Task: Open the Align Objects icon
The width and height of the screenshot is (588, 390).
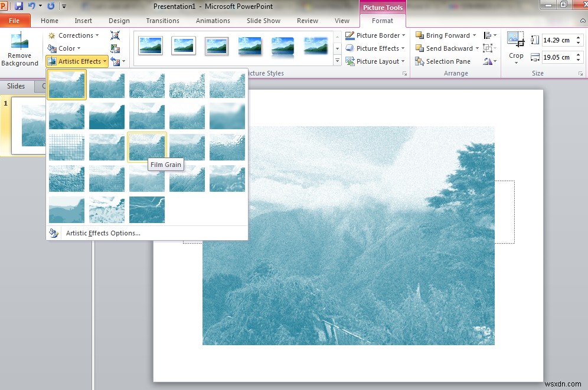Action: (x=488, y=35)
